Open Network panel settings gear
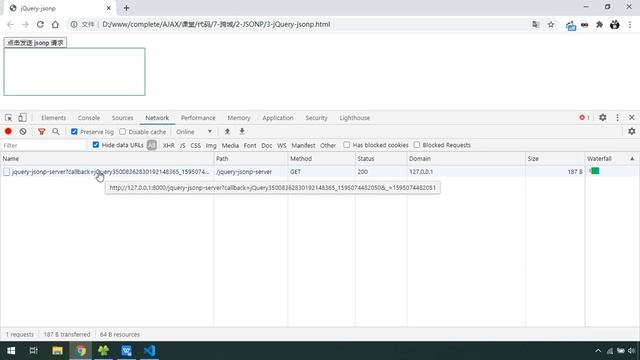Viewport: 640px width, 360px height. [x=632, y=131]
